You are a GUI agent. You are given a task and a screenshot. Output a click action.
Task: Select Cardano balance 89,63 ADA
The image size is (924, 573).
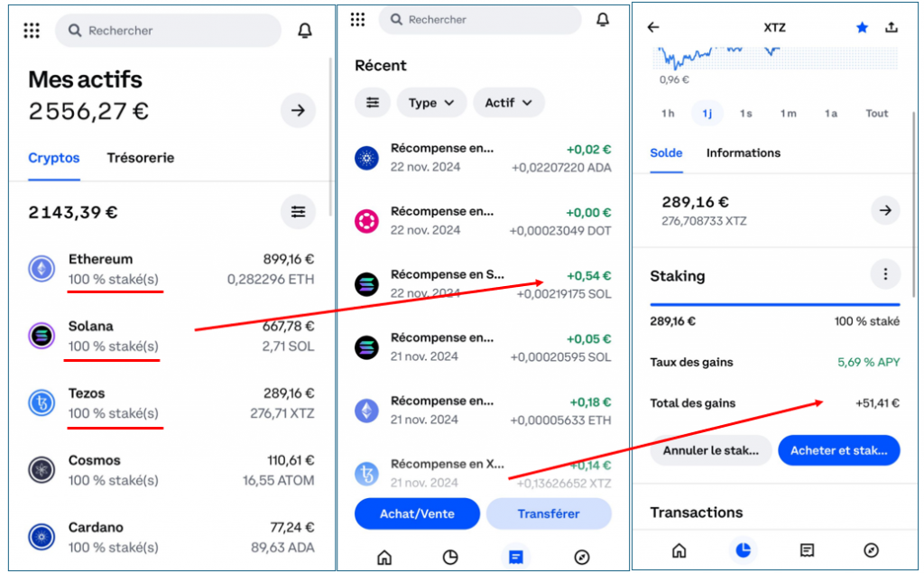pyautogui.click(x=282, y=548)
